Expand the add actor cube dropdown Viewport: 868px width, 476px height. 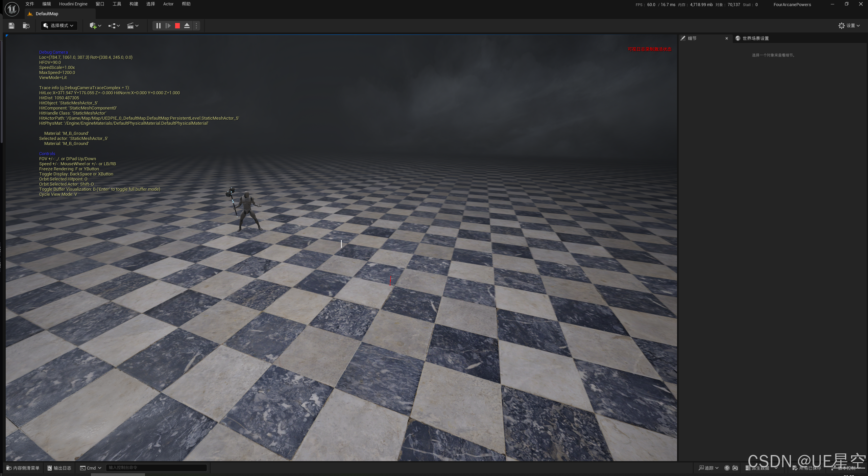(x=95, y=26)
